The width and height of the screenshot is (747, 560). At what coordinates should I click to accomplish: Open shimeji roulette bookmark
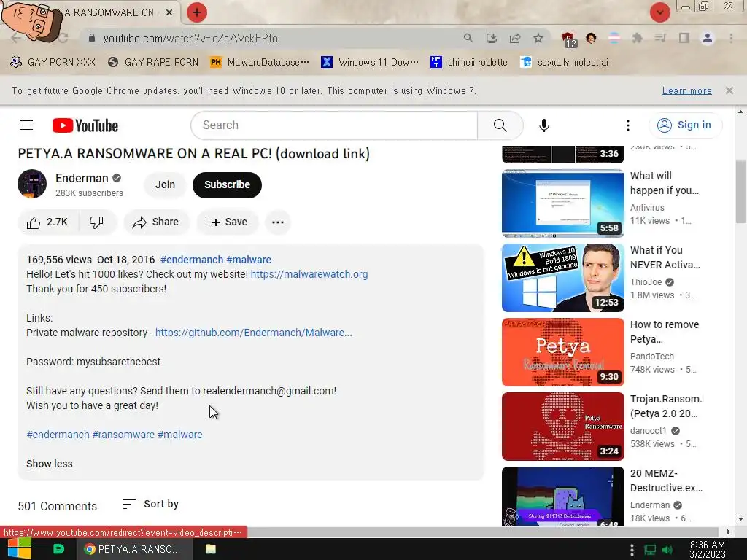469,63
